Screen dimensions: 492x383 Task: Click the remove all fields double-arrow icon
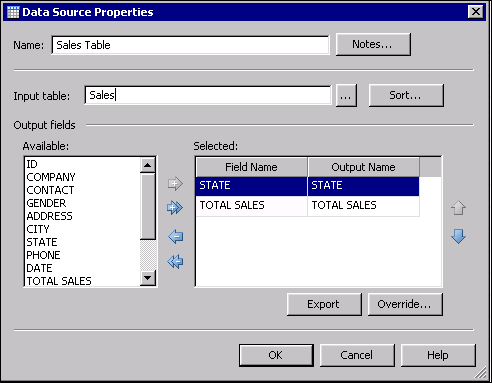(x=175, y=262)
